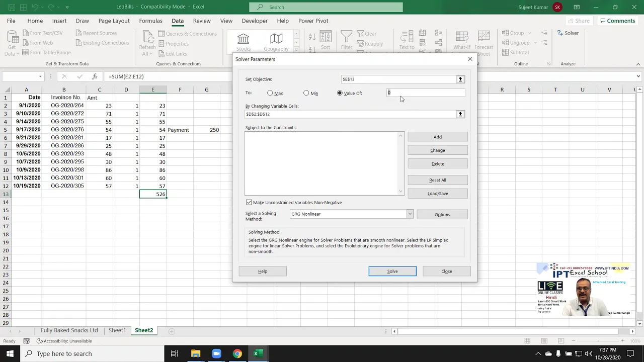Open the File tab
The image size is (644, 362).
pyautogui.click(x=11, y=21)
